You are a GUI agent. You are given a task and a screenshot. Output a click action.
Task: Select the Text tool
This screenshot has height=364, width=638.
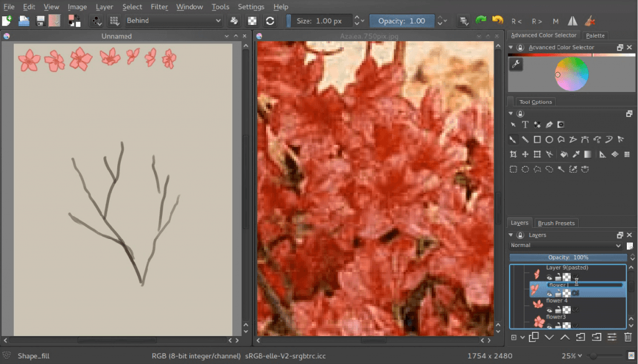tap(525, 124)
